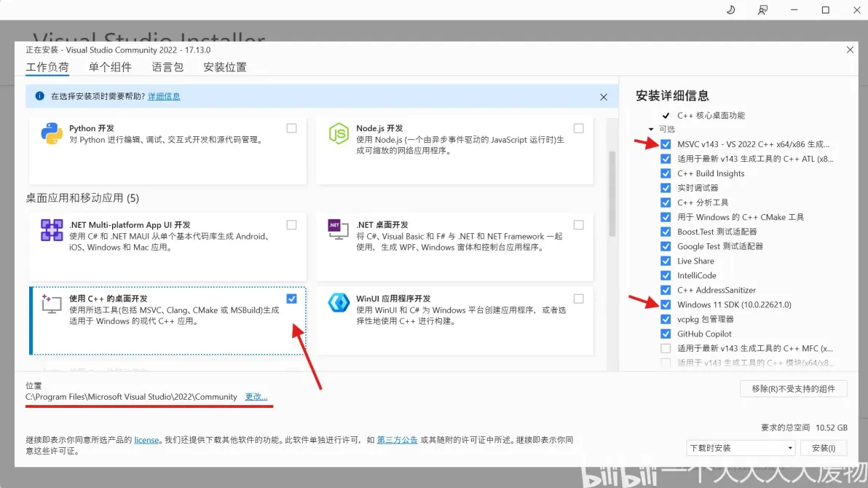
Task: Open the feedback icon in title bar
Action: tap(762, 10)
